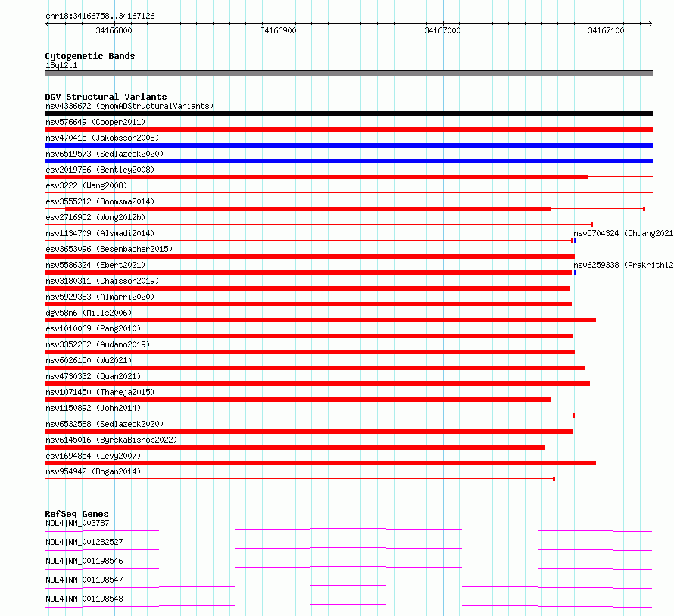Open the NOL4|NM_003787 transcript label
This screenshot has height=616, width=674.
pos(77,523)
